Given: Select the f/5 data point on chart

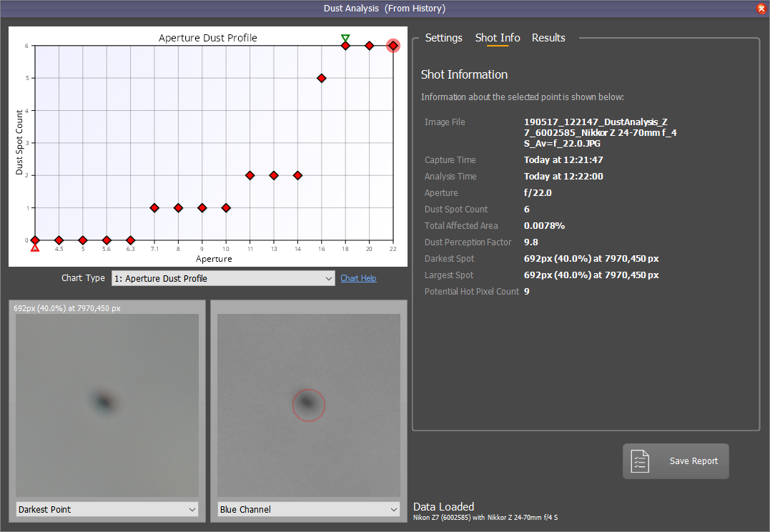Looking at the screenshot, I should (82, 240).
